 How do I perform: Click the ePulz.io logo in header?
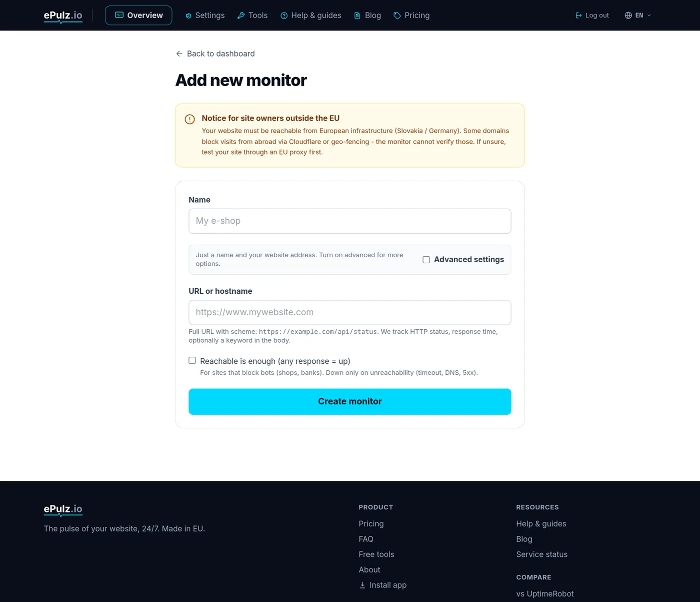click(63, 16)
